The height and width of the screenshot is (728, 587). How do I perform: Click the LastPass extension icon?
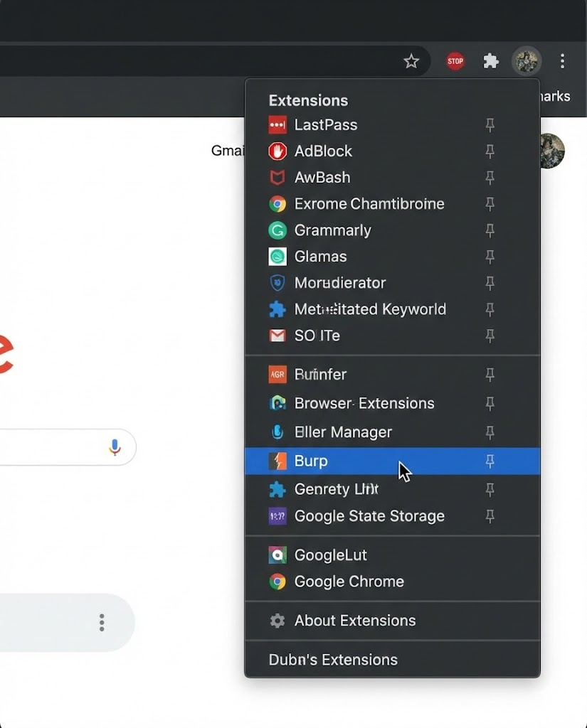[x=277, y=125]
